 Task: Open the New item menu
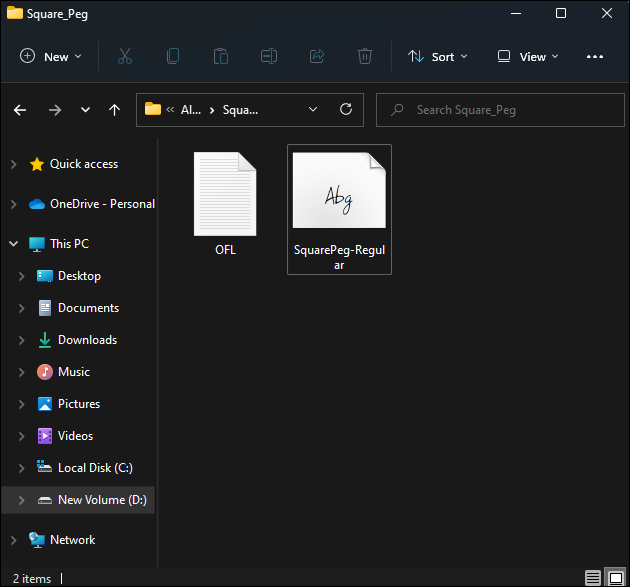tap(51, 56)
